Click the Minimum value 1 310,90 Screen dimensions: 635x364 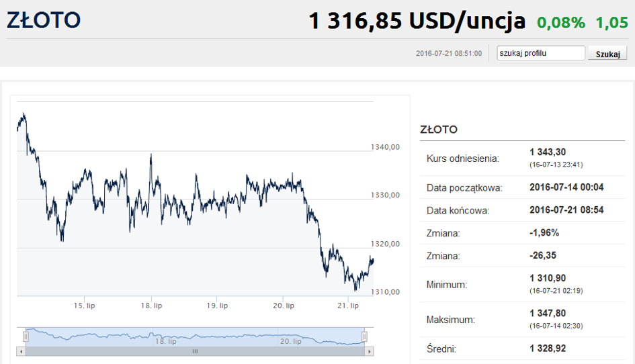click(548, 278)
